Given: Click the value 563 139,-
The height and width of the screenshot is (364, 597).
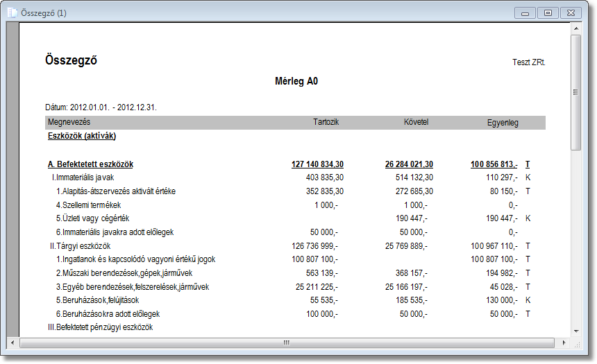Looking at the screenshot, I should [x=321, y=273].
